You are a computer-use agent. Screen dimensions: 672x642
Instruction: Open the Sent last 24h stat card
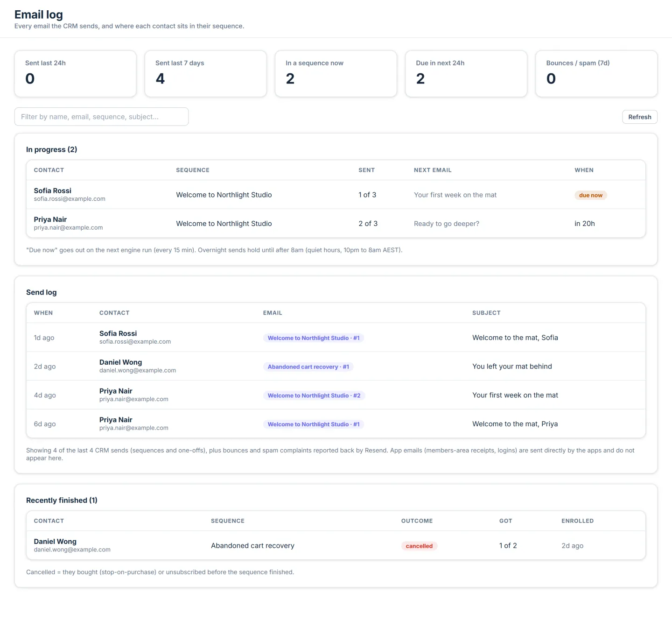[x=75, y=74]
